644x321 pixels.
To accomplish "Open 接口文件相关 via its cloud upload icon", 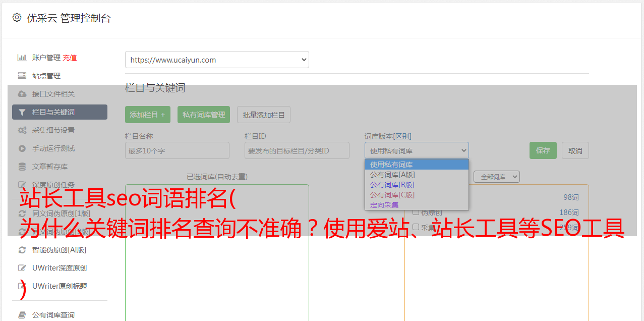I will pyautogui.click(x=22, y=94).
